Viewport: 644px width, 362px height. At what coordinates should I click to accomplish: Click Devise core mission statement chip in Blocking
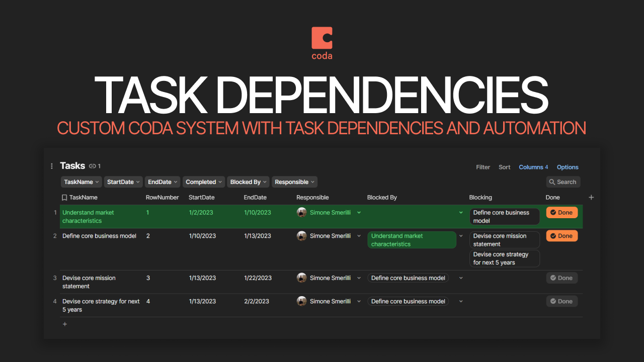[504, 240]
